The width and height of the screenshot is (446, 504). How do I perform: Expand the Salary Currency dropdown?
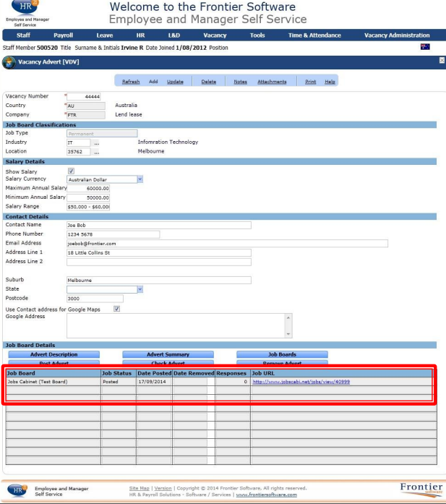(140, 179)
